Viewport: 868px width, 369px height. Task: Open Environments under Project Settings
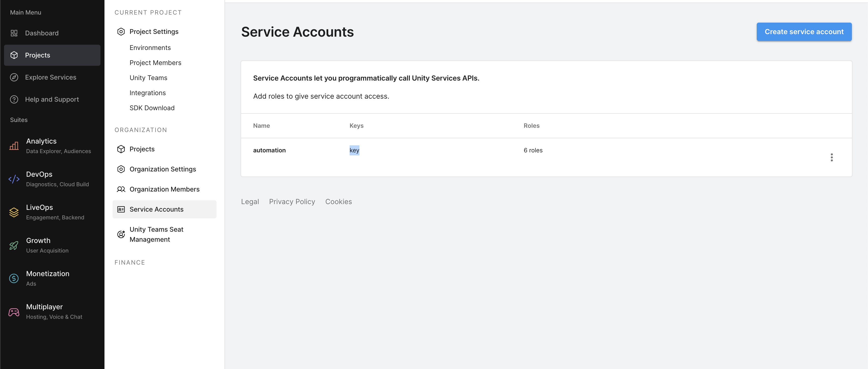click(x=150, y=48)
